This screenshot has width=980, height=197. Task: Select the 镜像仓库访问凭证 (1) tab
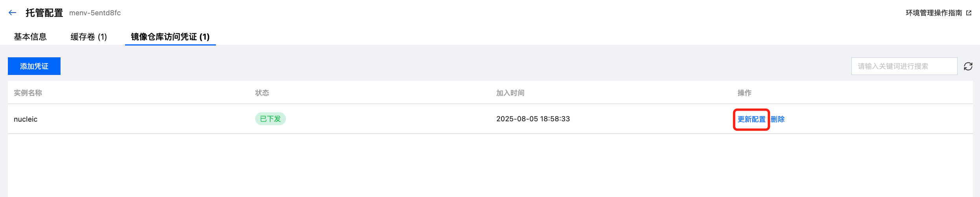tap(170, 37)
